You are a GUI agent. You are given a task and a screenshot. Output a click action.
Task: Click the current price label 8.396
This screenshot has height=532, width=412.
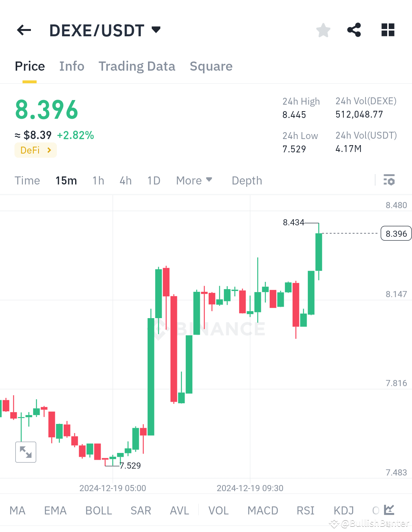(396, 233)
